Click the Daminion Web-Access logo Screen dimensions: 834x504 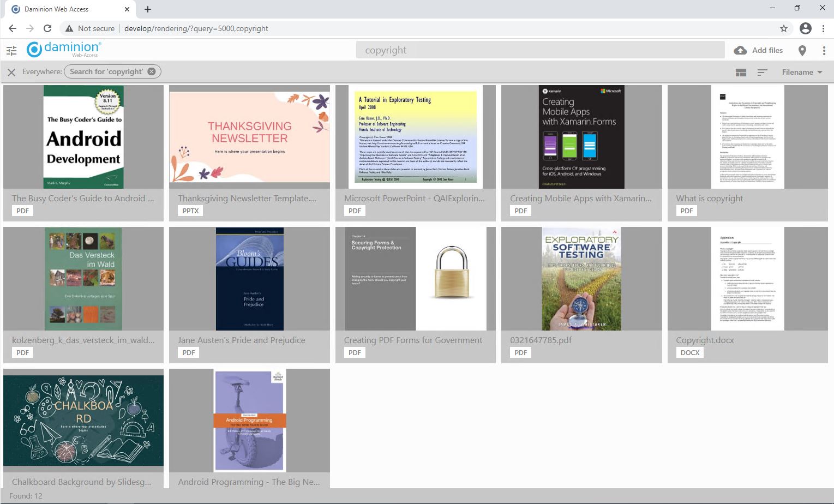(63, 49)
